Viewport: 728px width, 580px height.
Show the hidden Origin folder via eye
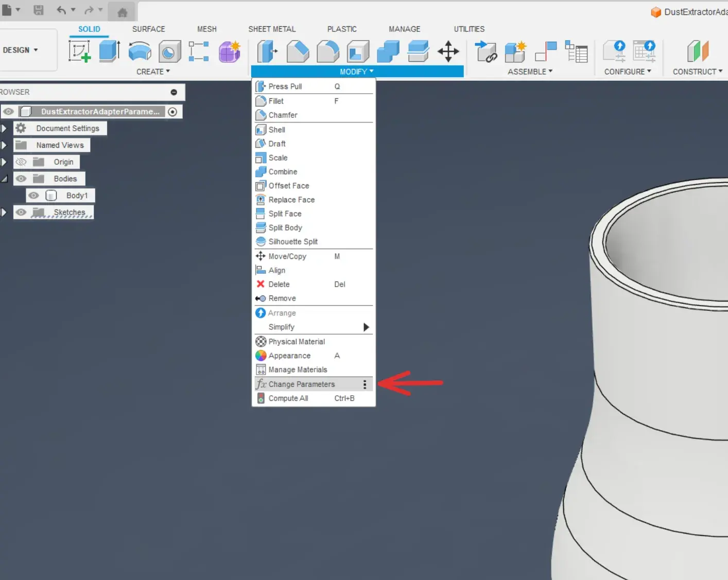pos(21,162)
